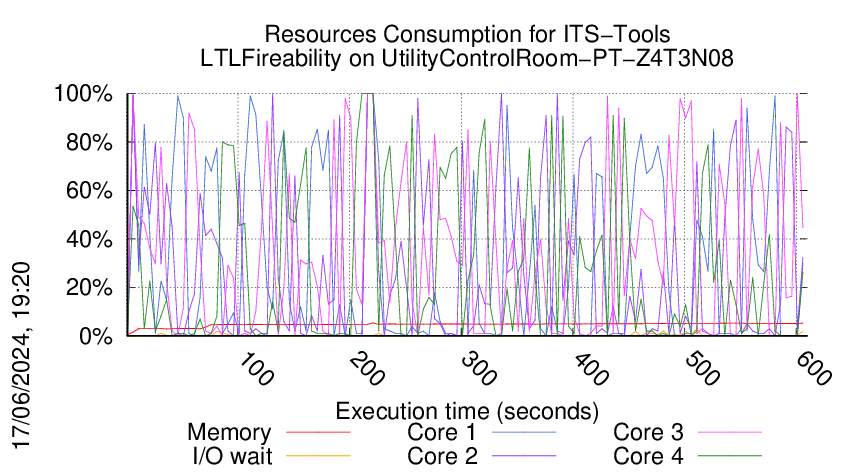This screenshot has width=850, height=475.
Task: Click the 0% y-axis label
Action: (96, 336)
